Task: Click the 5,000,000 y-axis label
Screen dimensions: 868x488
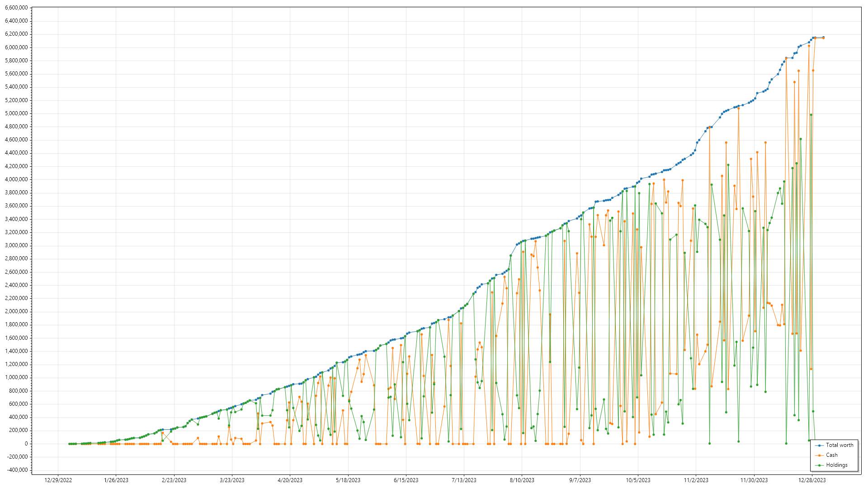Action: pyautogui.click(x=16, y=113)
